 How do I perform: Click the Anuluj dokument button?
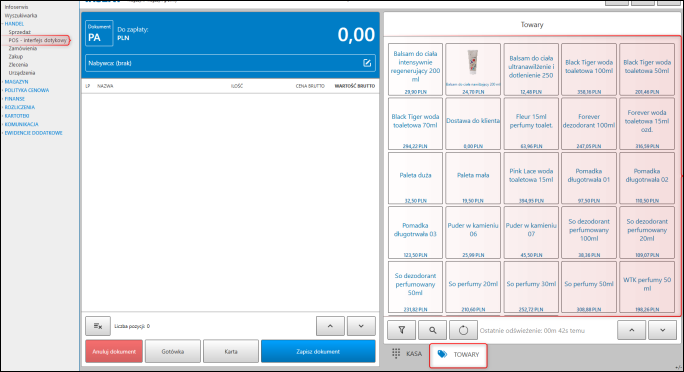114,352
